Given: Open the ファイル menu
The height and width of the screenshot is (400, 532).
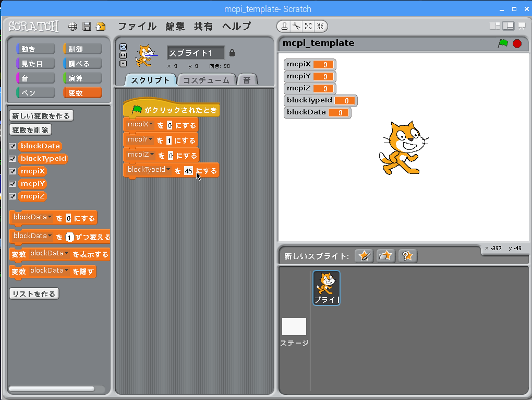Looking at the screenshot, I should click(137, 26).
